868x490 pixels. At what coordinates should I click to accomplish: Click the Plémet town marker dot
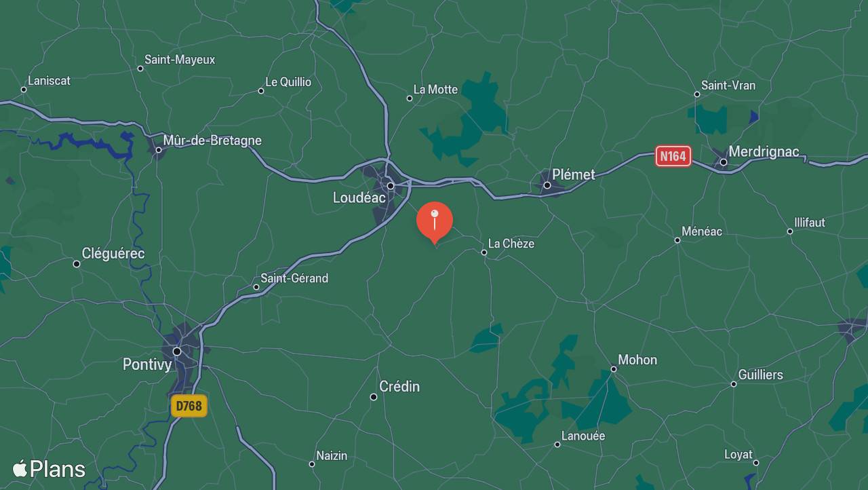547,185
